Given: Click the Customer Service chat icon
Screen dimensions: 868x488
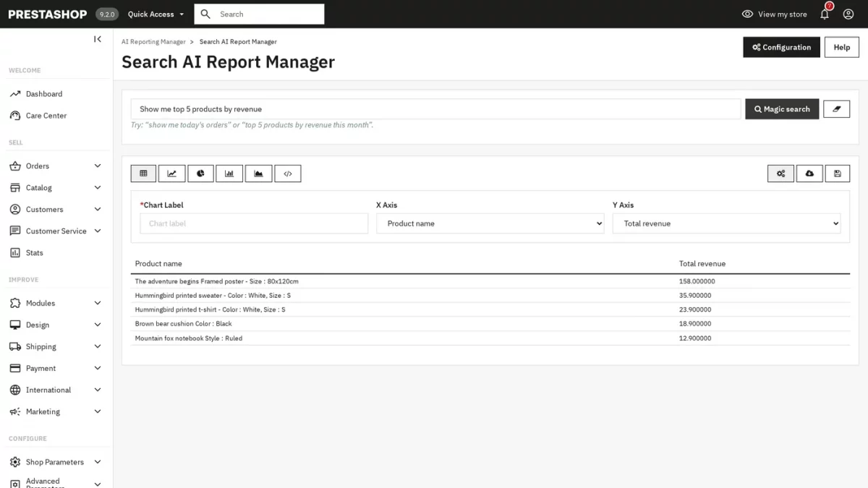Looking at the screenshot, I should click(15, 231).
